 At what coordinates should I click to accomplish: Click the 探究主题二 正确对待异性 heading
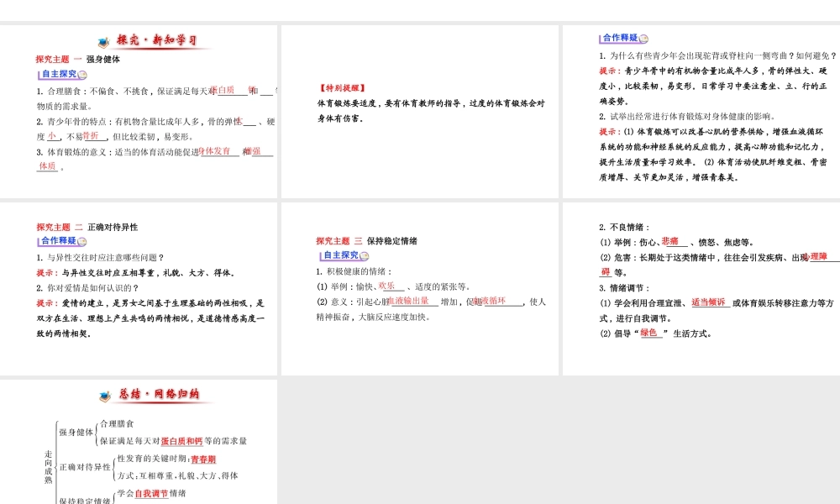click(87, 227)
